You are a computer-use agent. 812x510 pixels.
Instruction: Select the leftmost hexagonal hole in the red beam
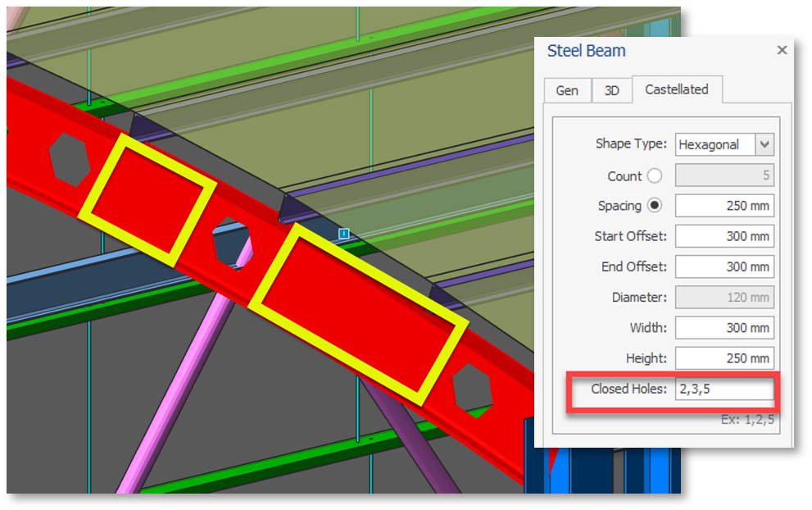coord(69,158)
